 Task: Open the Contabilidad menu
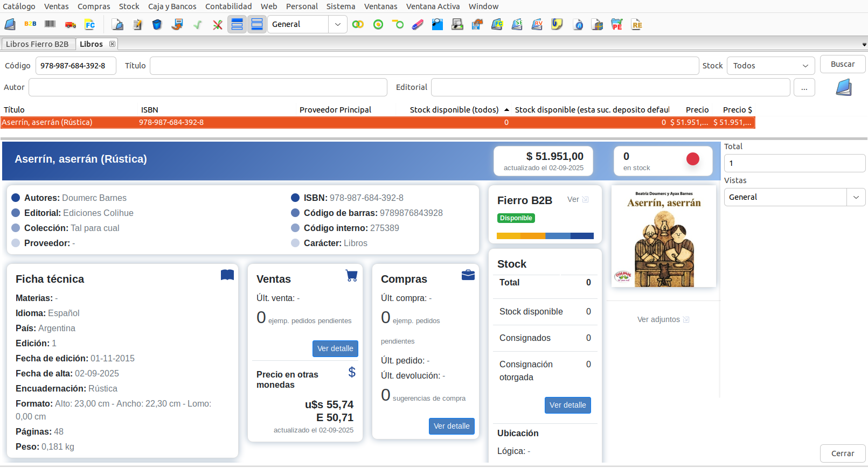[228, 6]
